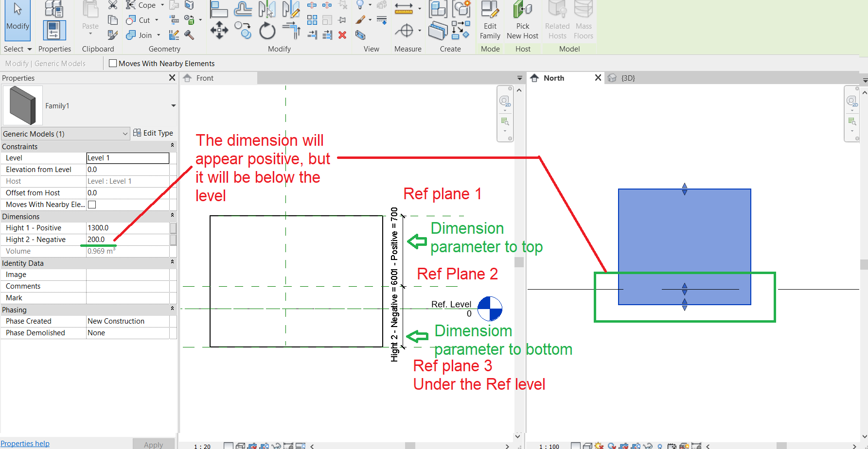This screenshot has width=868, height=449.
Task: Toggle Moves With Nearby Elements checkbox
Action: (112, 63)
